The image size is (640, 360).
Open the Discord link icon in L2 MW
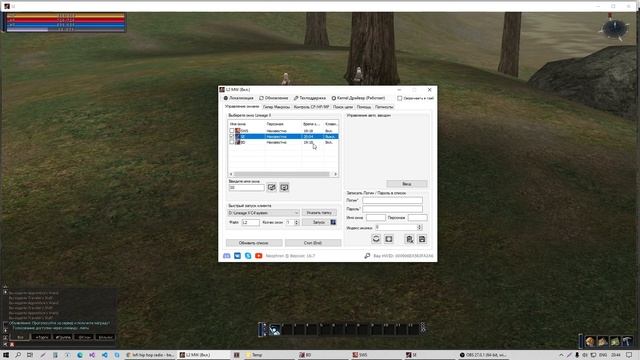[227, 256]
